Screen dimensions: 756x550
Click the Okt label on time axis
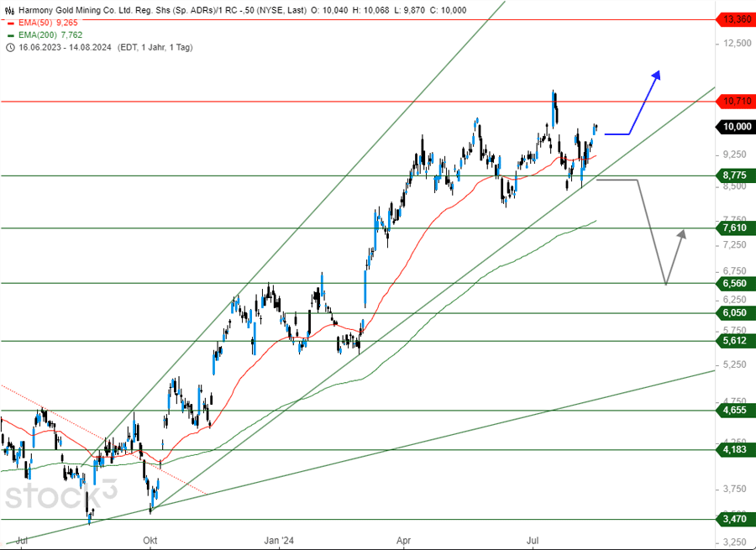coord(150,541)
